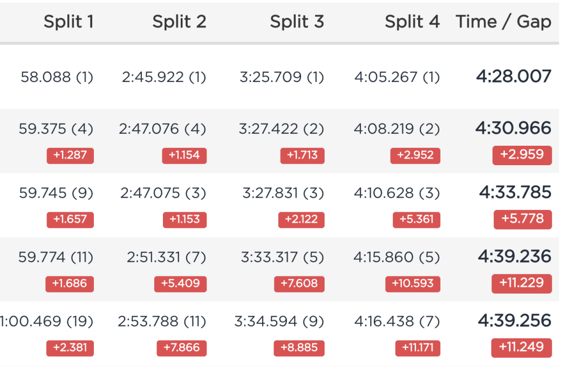This screenshot has width=588, height=366.
Task: Select the +7.608 Split 3 gap badge
Action: click(x=299, y=284)
